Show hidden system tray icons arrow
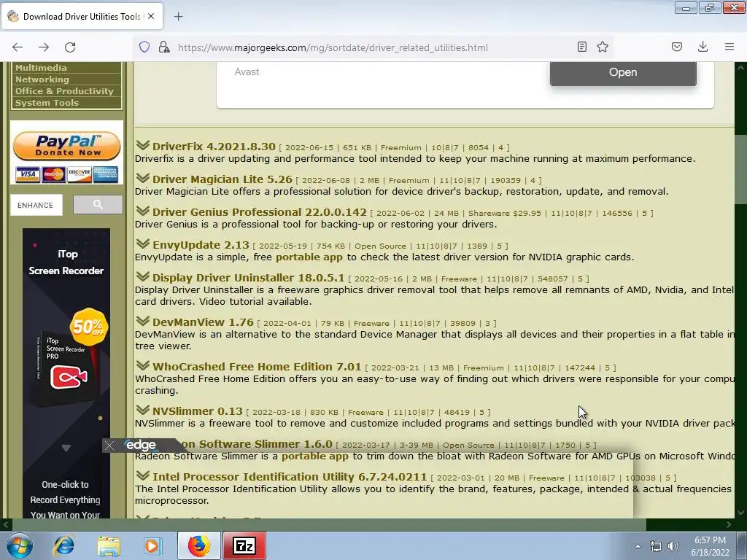The image size is (747, 560). [638, 546]
